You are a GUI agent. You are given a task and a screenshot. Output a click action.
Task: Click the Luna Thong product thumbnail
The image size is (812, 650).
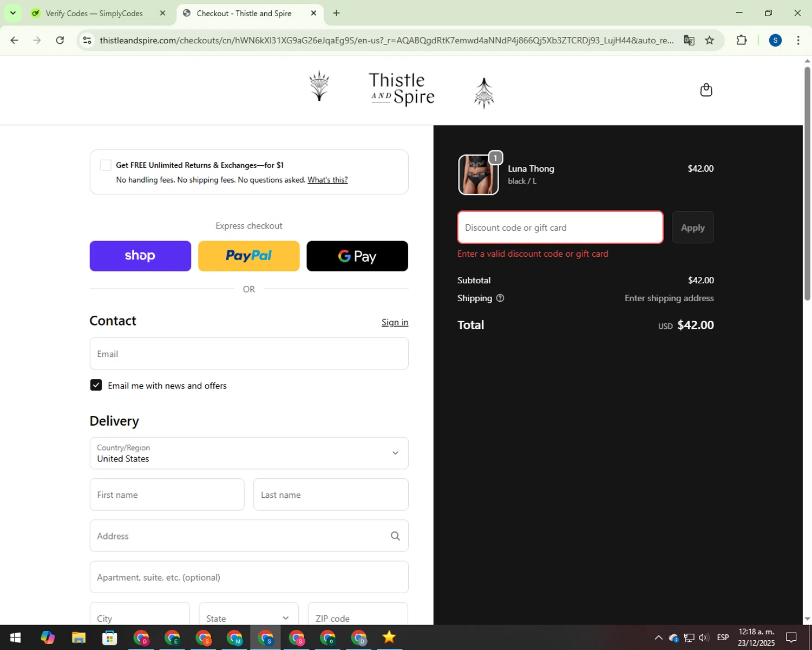click(478, 174)
